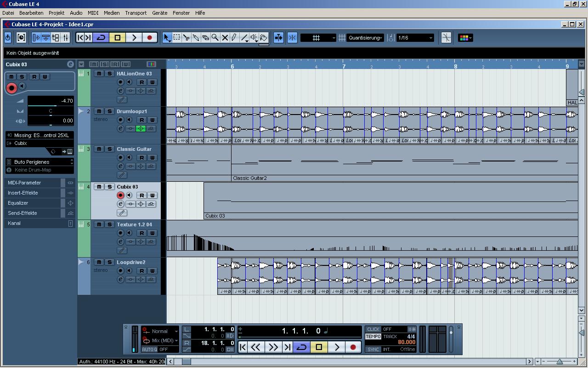Pick the Glue tool in toolbar
The image size is (588, 368).
click(196, 38)
